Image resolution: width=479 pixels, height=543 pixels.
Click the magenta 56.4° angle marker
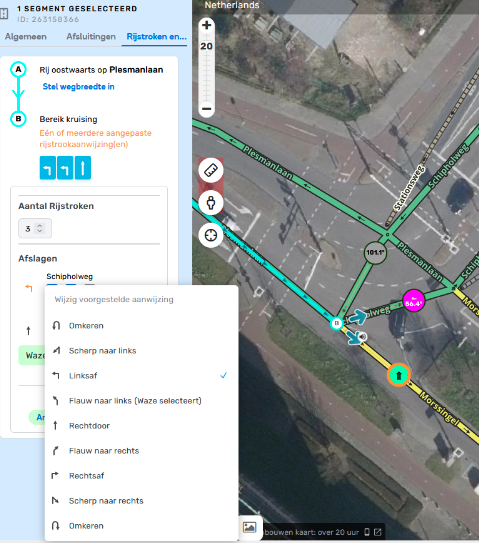(414, 300)
